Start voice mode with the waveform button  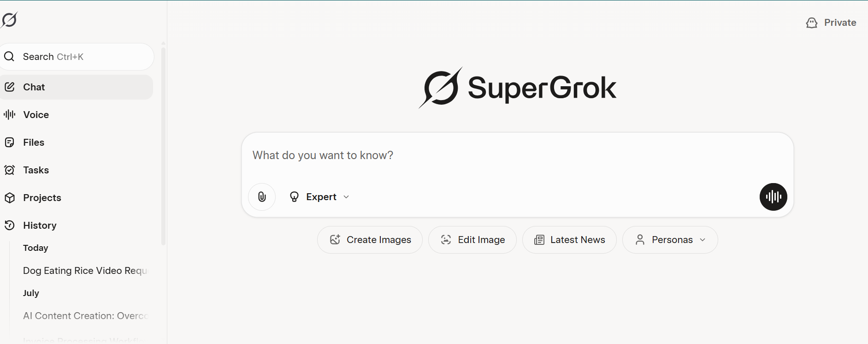point(773,197)
